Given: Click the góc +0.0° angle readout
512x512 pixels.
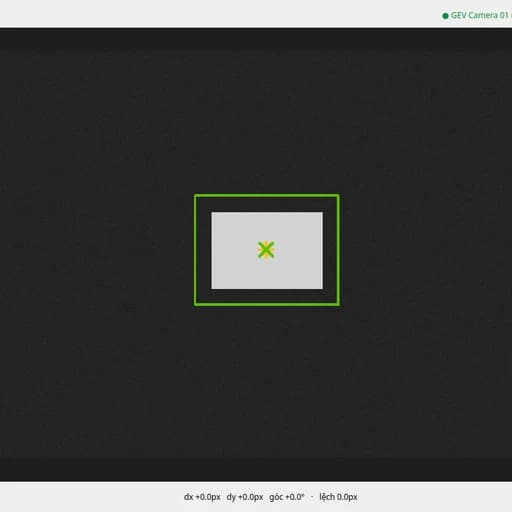Looking at the screenshot, I should (287, 497).
